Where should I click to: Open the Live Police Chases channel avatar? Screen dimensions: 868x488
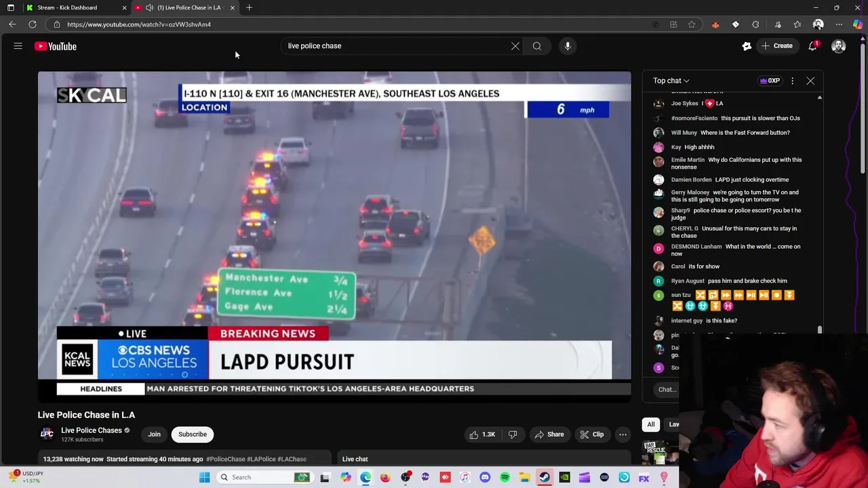coord(47,434)
